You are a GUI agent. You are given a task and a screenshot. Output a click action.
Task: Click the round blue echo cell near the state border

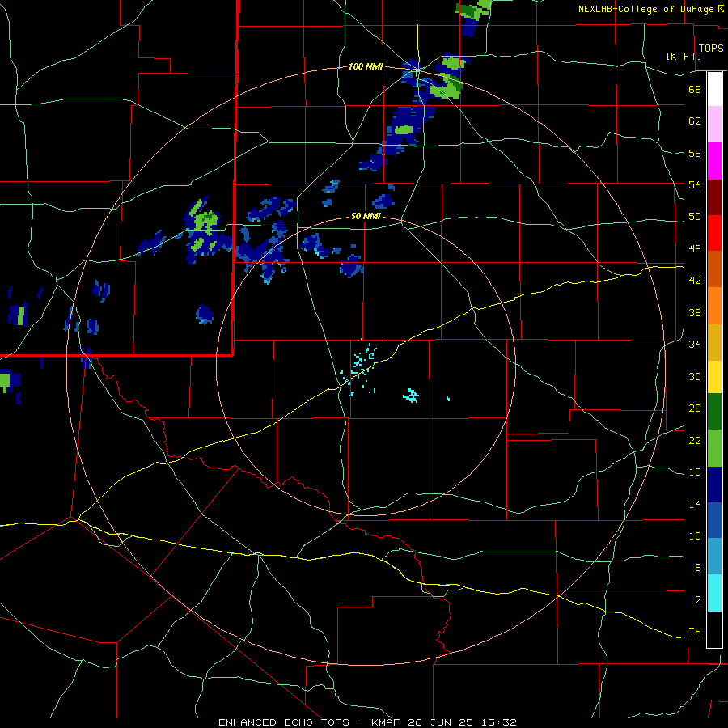pos(205,315)
